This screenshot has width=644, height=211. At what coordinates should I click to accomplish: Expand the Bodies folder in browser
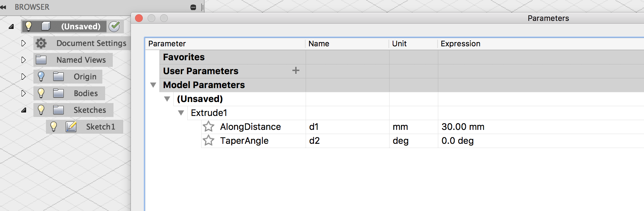[23, 93]
